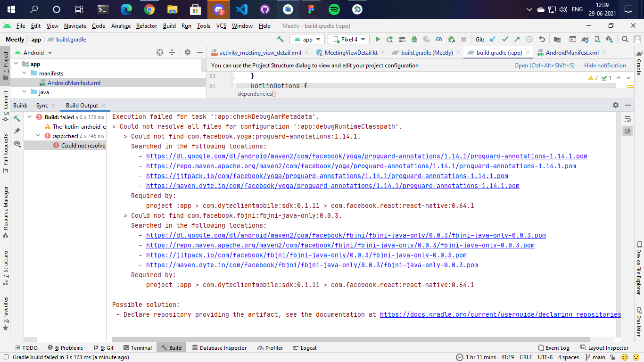Open the docs.gradle.org declaring repositories link
This screenshot has width=644, height=362.
click(500, 314)
